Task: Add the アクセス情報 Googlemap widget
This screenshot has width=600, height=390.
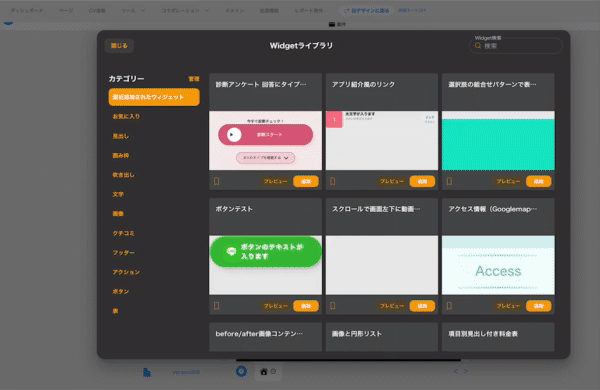Action: click(538, 306)
